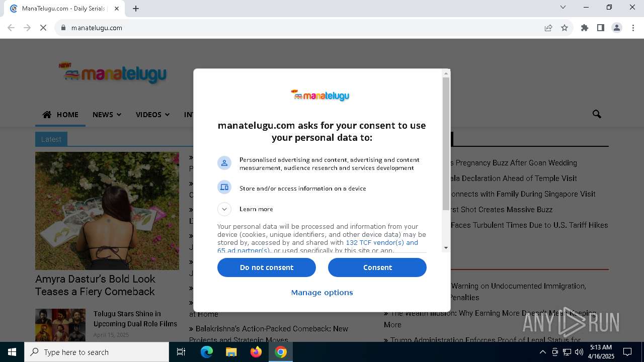This screenshot has height=362, width=644.
Task: Open the Extensions puzzle icon
Action: (585, 28)
